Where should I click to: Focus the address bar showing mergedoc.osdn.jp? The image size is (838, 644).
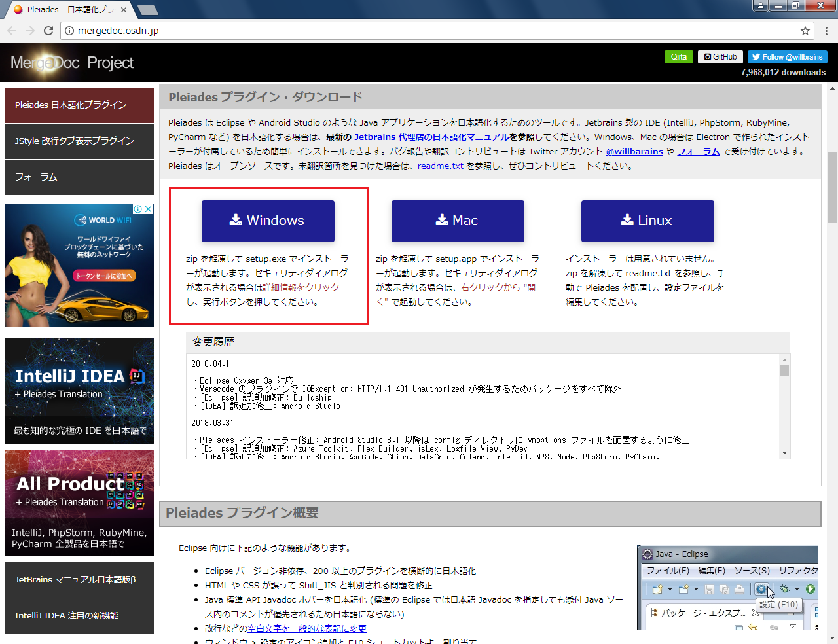437,31
